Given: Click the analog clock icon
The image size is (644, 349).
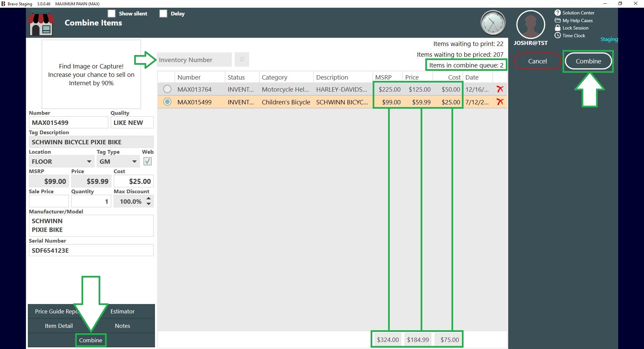Looking at the screenshot, I should [493, 23].
